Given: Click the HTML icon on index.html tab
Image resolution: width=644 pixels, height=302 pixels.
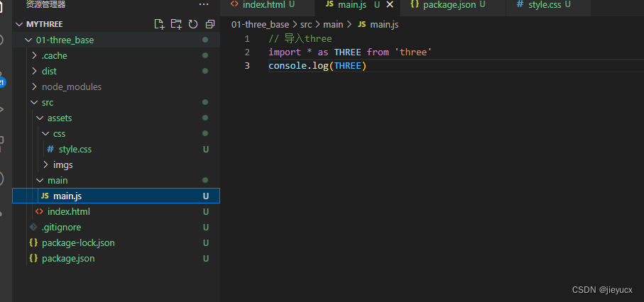Looking at the screenshot, I should tap(234, 4).
